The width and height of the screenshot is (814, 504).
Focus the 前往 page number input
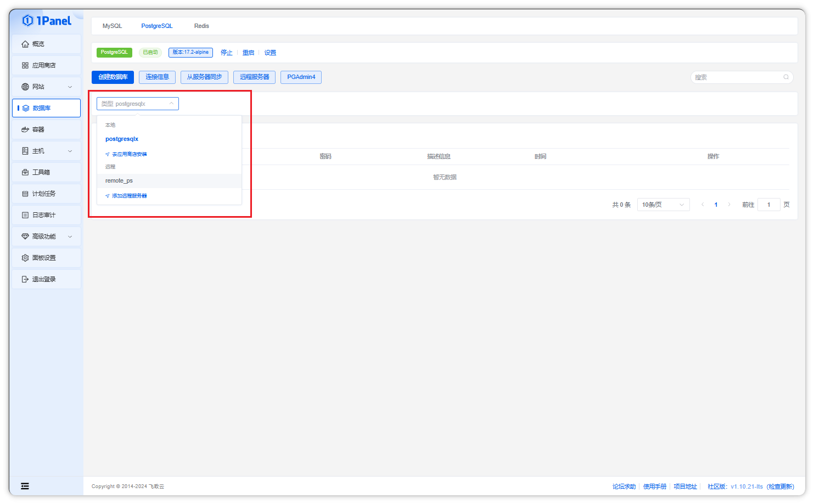click(x=769, y=205)
